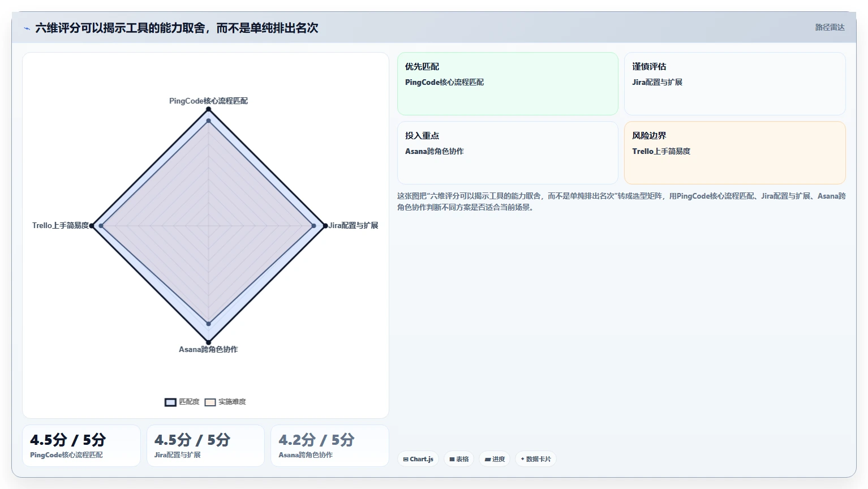Select the outer radar point at Jira配置与扩展
This screenshot has width=868, height=489.
click(325, 226)
